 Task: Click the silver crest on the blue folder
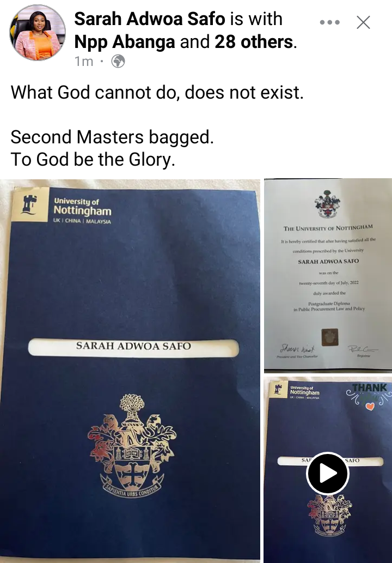point(131,445)
